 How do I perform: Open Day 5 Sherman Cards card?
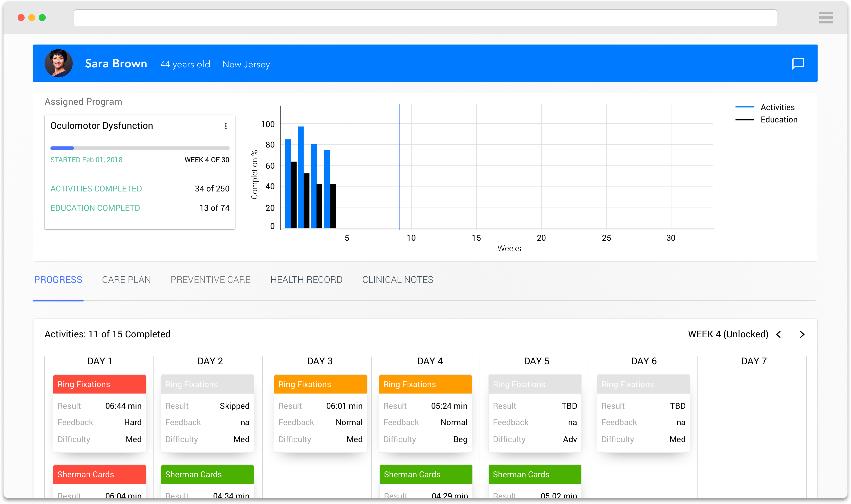click(535, 482)
